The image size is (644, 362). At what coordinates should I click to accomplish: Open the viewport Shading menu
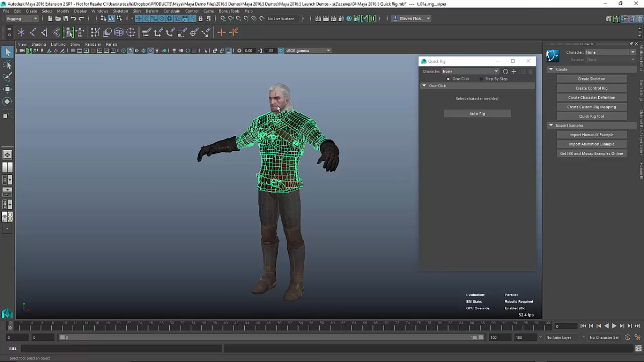[x=39, y=44]
